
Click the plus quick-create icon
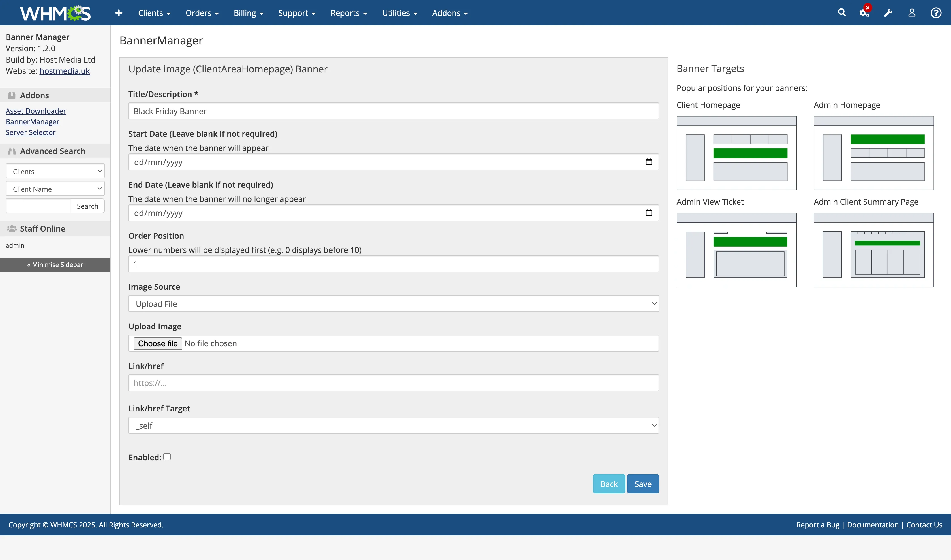pyautogui.click(x=119, y=12)
